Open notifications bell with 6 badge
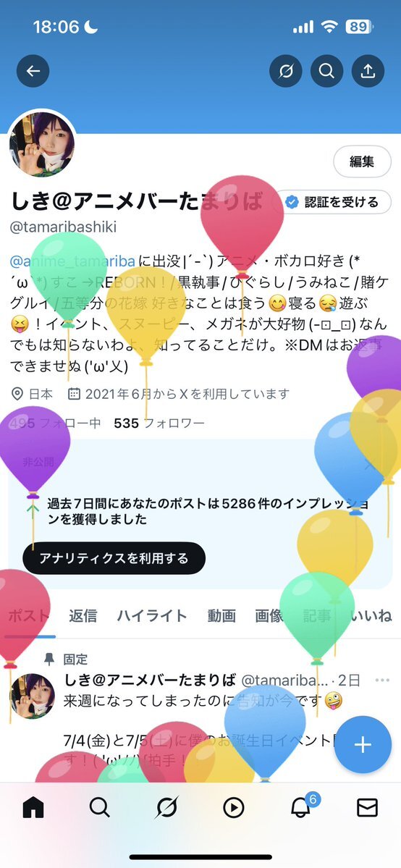Screen dimensions: 401x868 click(302, 806)
